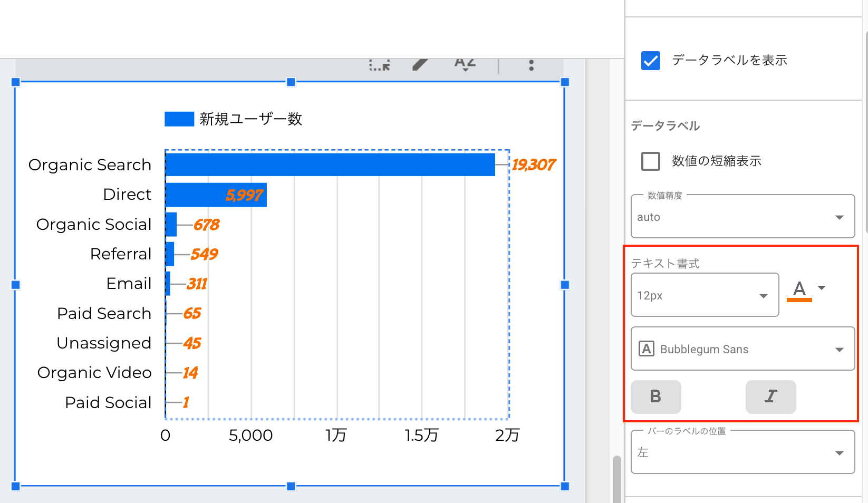Click the top-right resize handle of chart
Image resolution: width=868 pixels, height=503 pixels.
(565, 82)
